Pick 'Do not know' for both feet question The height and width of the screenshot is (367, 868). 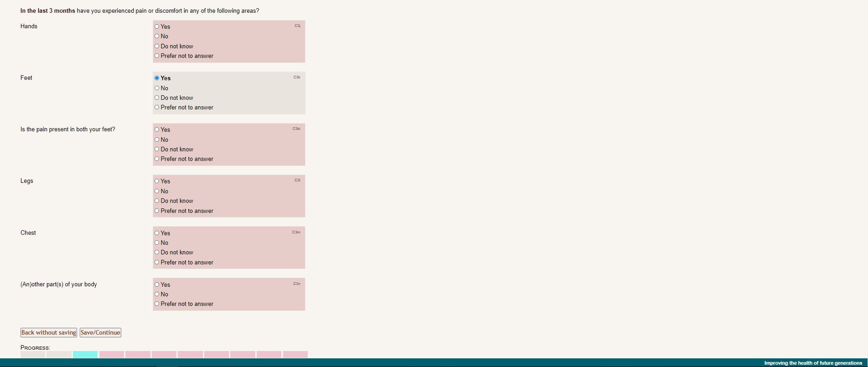[157, 150]
